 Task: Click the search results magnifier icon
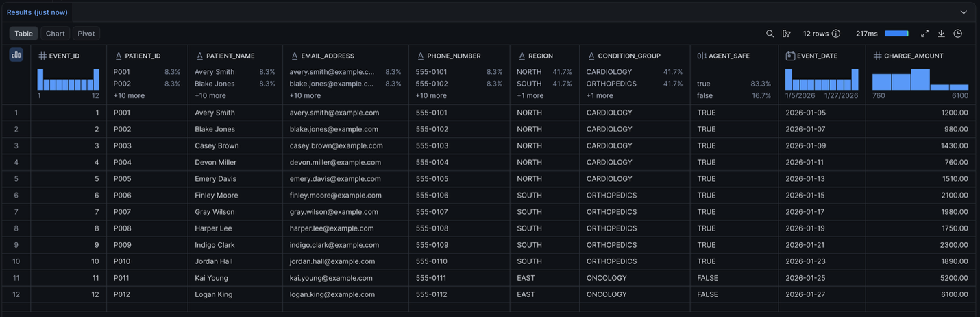coord(770,34)
